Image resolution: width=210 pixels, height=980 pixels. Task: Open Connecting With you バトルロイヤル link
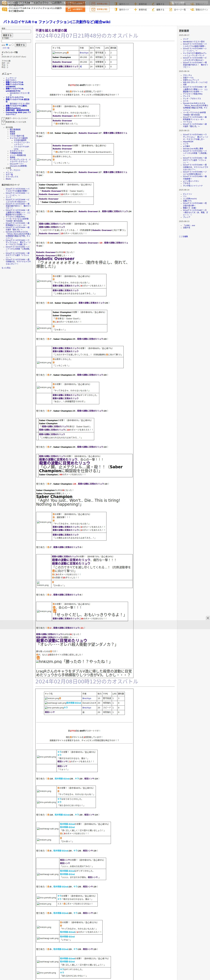(x=18, y=113)
